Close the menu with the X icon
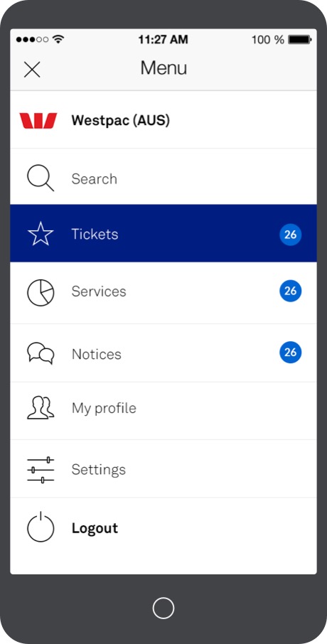Screen dimensions: 327x644 [x=32, y=70]
